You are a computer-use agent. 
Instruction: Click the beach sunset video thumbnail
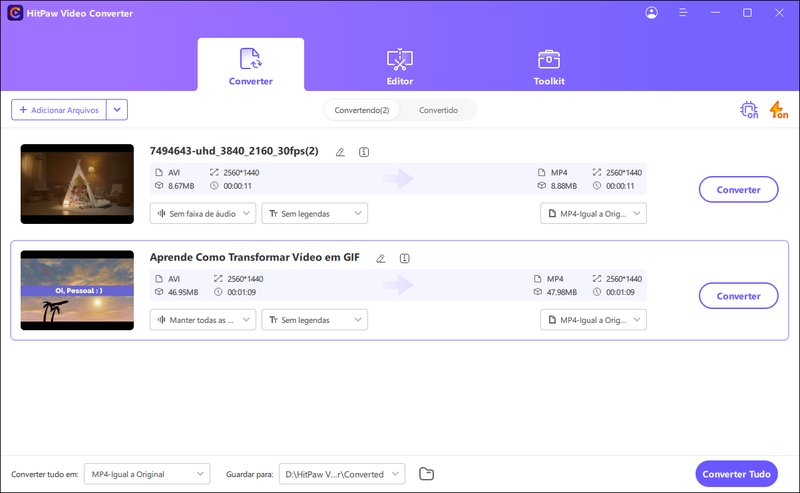coord(77,290)
